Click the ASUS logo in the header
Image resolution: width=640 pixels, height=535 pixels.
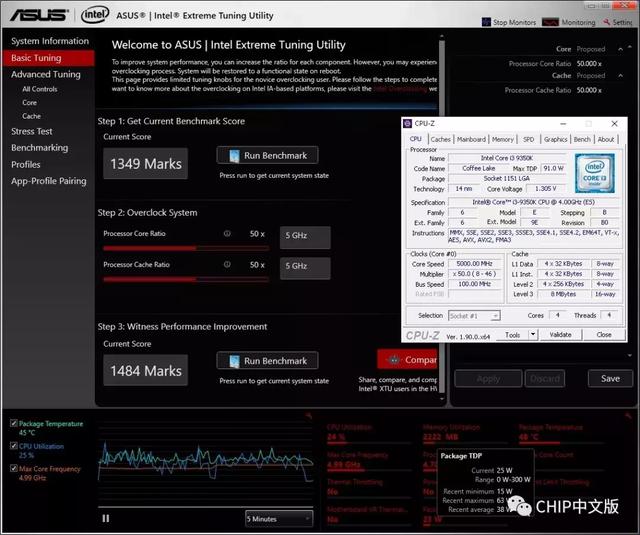(40, 15)
